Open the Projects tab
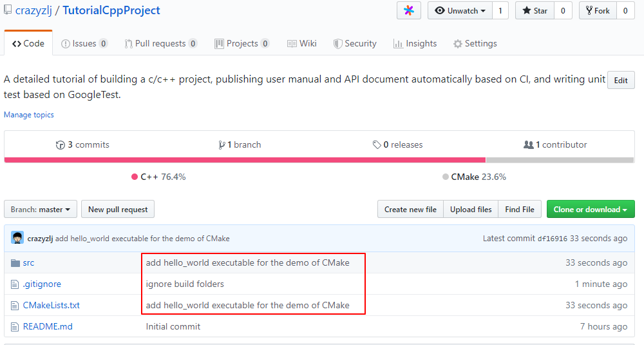 (x=242, y=43)
